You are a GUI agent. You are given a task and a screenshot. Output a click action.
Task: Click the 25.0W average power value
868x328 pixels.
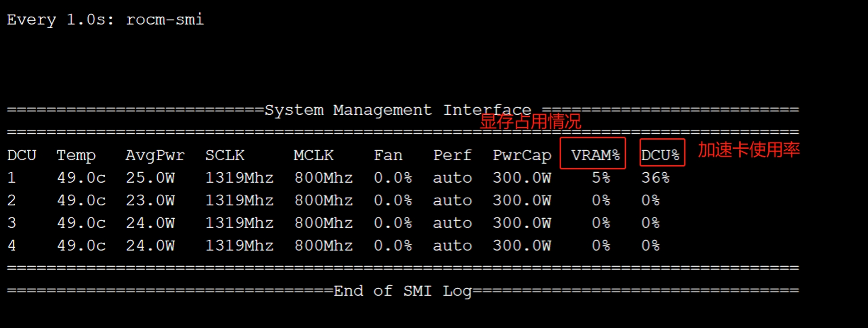[x=150, y=178]
